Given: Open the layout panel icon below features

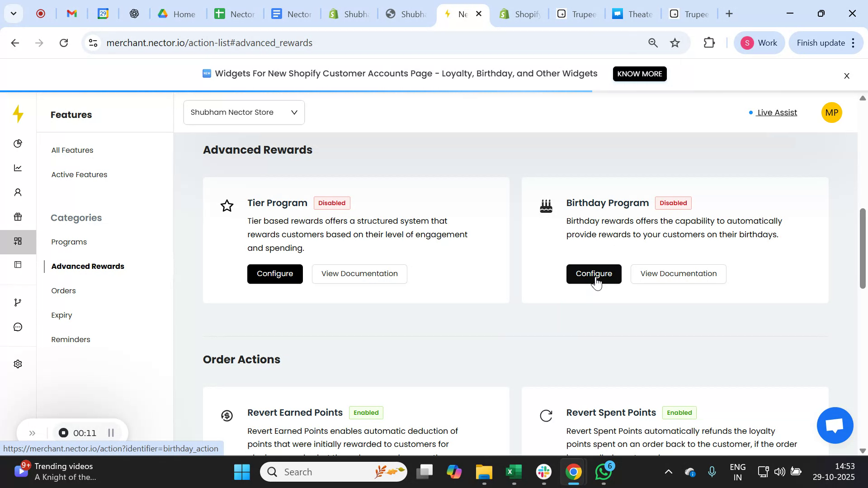Looking at the screenshot, I should [x=18, y=264].
